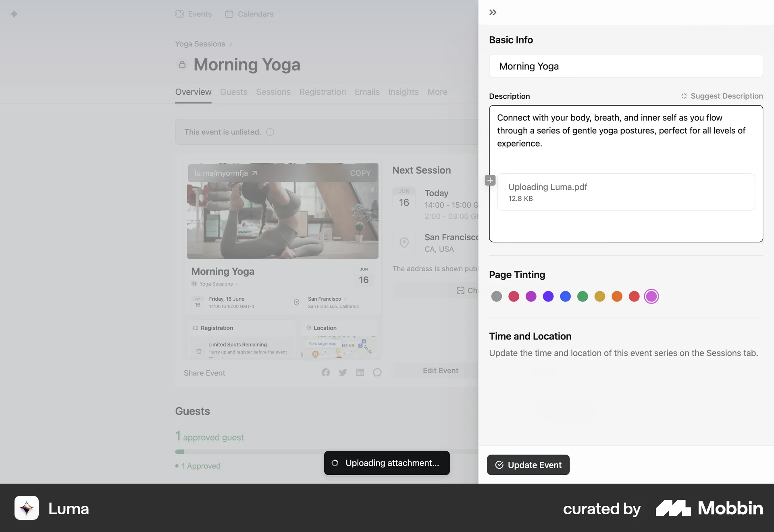The image size is (774, 532).
Task: Click the Update Event button
Action: coord(528,465)
